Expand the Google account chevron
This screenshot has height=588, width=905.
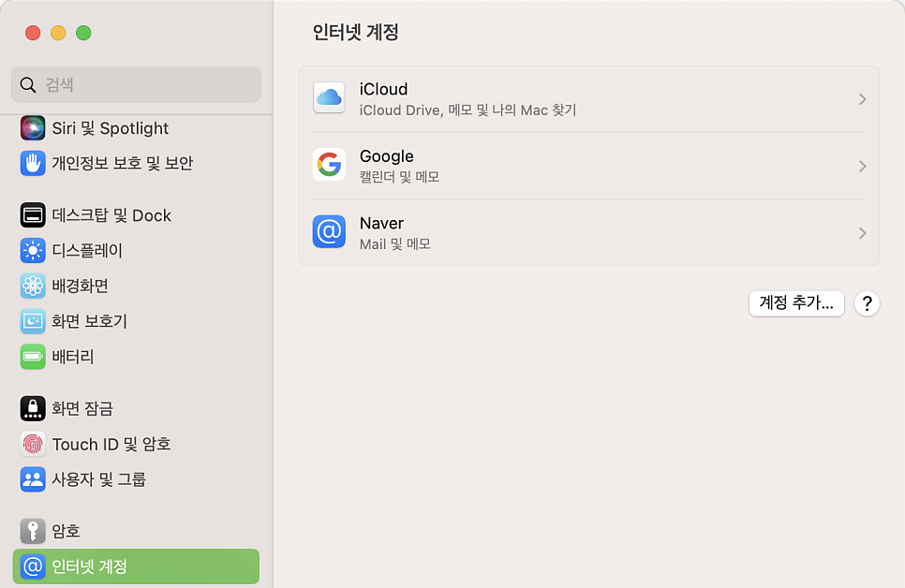862,166
